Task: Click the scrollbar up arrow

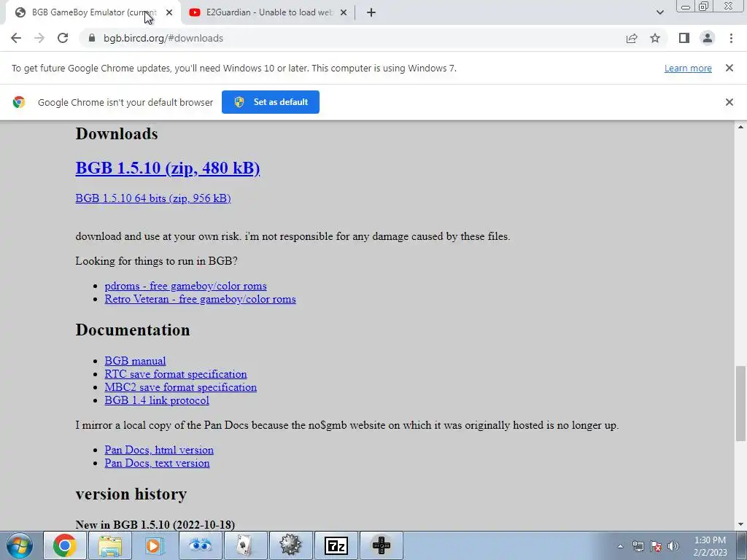Action: 740,127
